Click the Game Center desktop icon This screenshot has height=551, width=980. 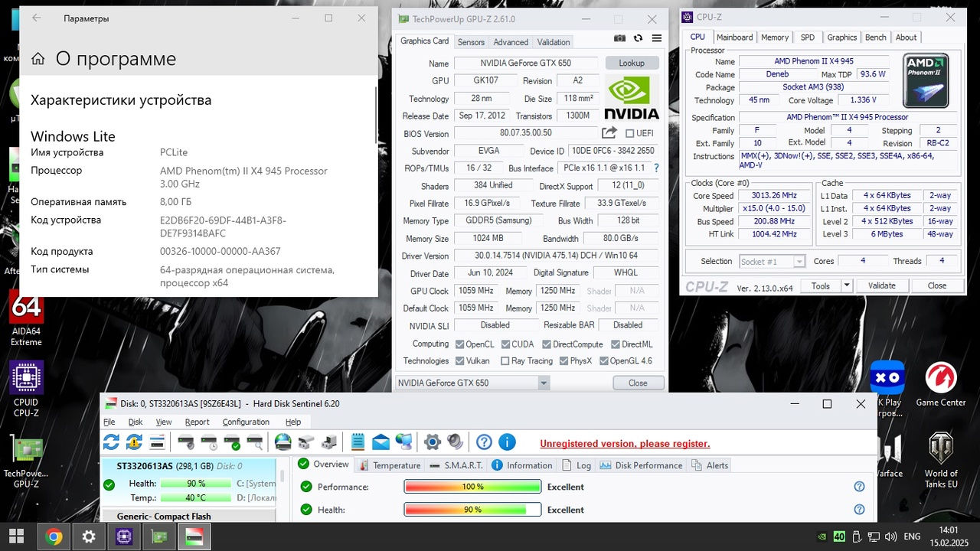click(x=941, y=384)
